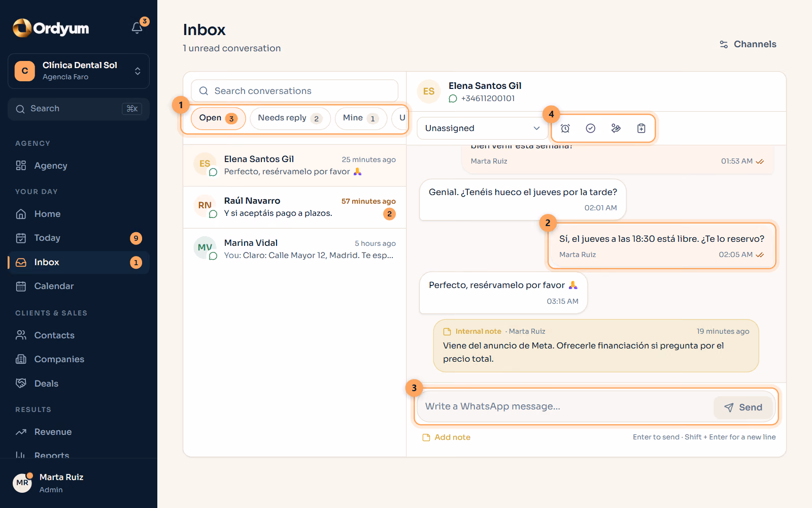Click the Channels settings icon
The image size is (812, 508).
(724, 44)
